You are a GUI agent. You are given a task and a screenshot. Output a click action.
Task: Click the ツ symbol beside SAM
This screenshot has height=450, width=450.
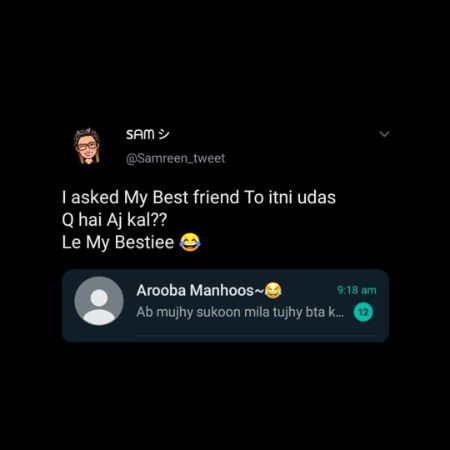164,134
